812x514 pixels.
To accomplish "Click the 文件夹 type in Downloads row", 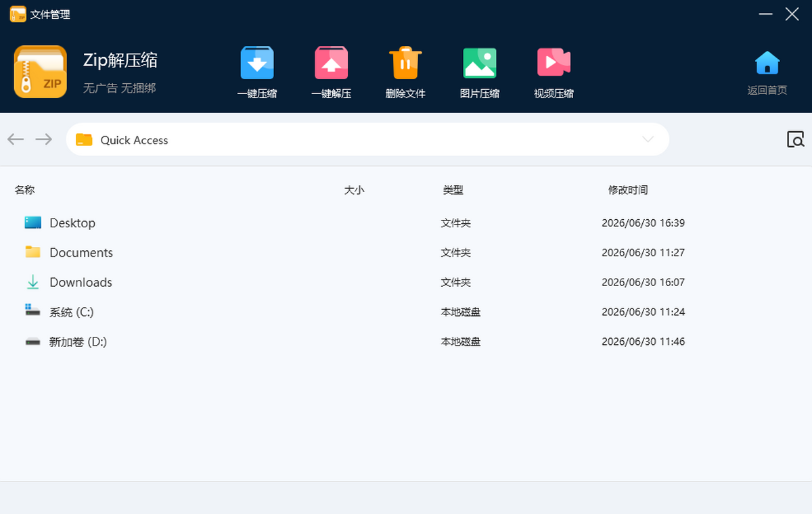I will pos(456,282).
